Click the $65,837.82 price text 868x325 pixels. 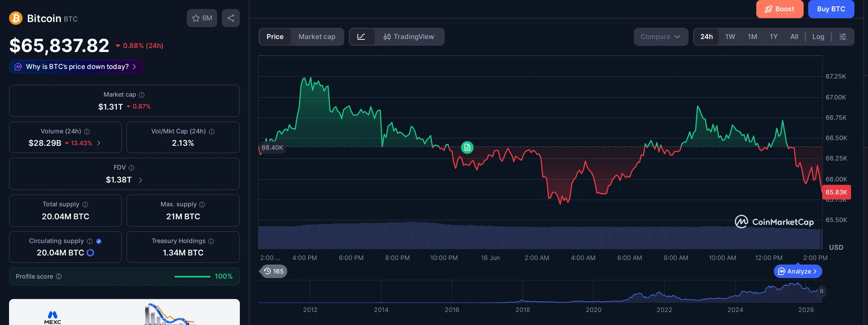59,46
